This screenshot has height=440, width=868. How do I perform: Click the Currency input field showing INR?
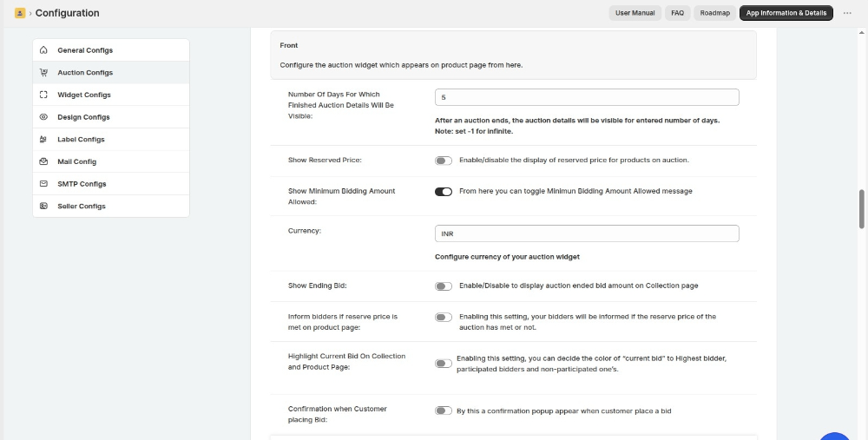coord(587,233)
